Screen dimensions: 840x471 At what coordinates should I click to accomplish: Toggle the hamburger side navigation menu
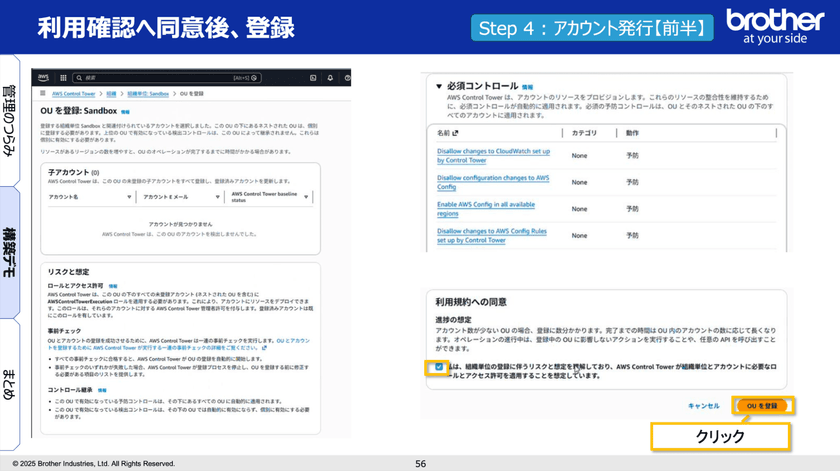(x=41, y=92)
